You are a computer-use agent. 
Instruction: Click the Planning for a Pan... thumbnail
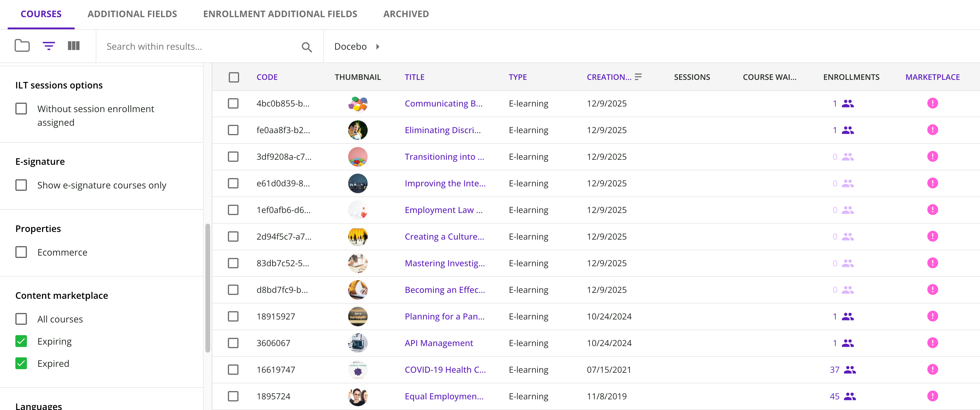(x=358, y=316)
